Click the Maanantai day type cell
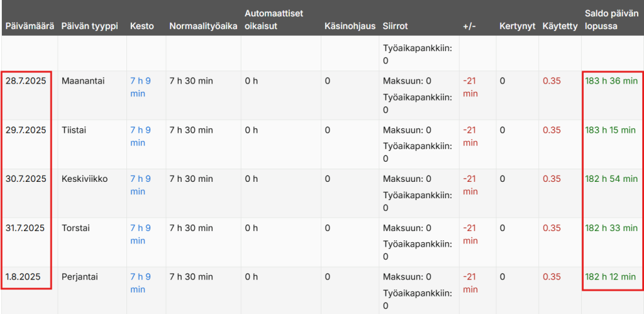 [83, 81]
